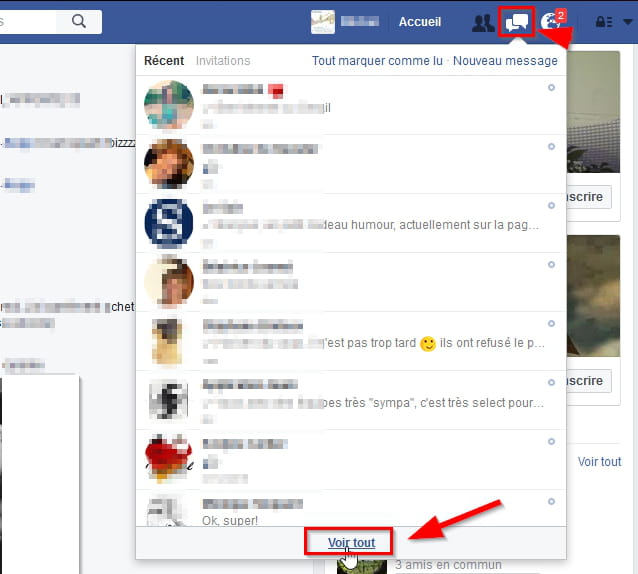This screenshot has width=638, height=574.
Task: Toggle read circle on fourth conversation
Action: 551,264
